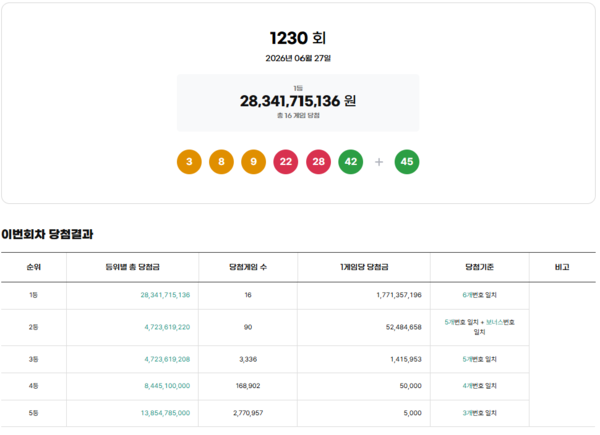Click per-game prize 5,000
This screenshot has width=600, height=435.
click(x=412, y=413)
